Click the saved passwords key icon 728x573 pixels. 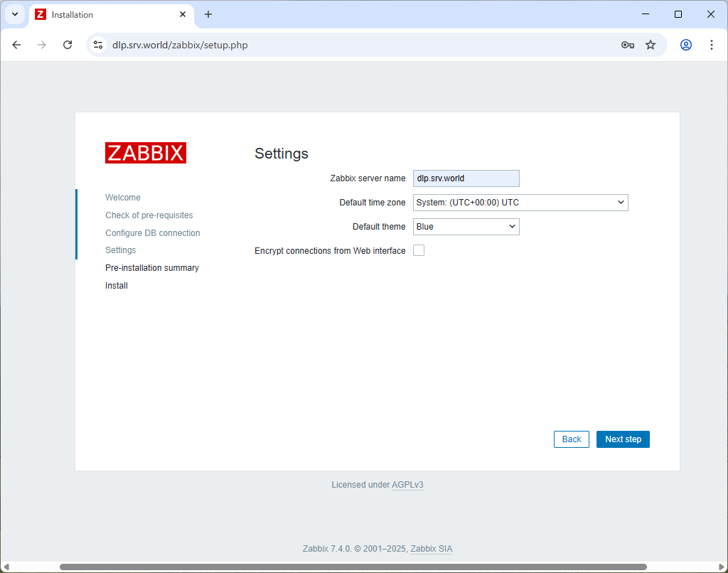[627, 44]
